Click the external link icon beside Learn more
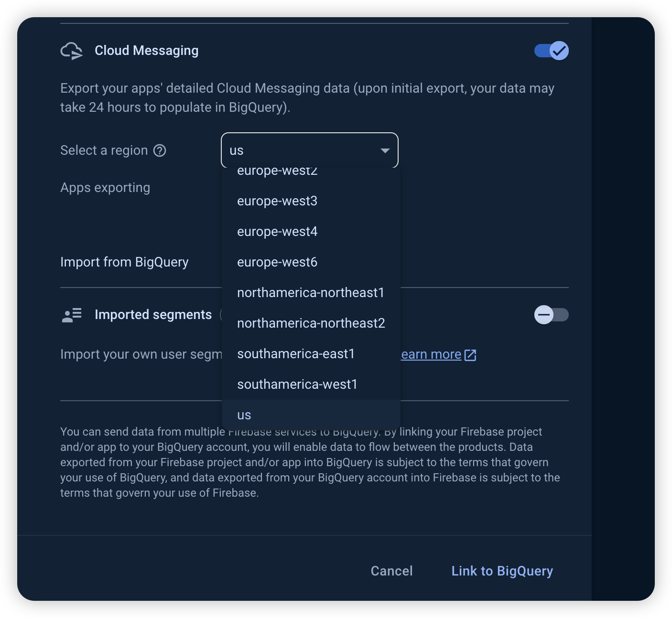This screenshot has height=618, width=672. [470, 355]
